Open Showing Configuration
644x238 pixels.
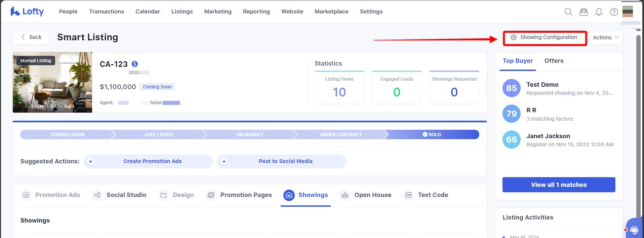click(545, 38)
